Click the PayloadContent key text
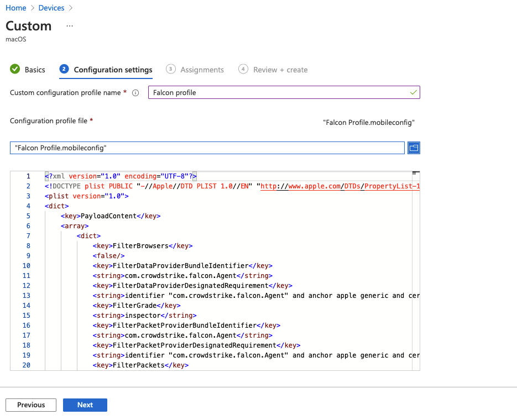This screenshot has width=517, height=420. click(x=108, y=216)
